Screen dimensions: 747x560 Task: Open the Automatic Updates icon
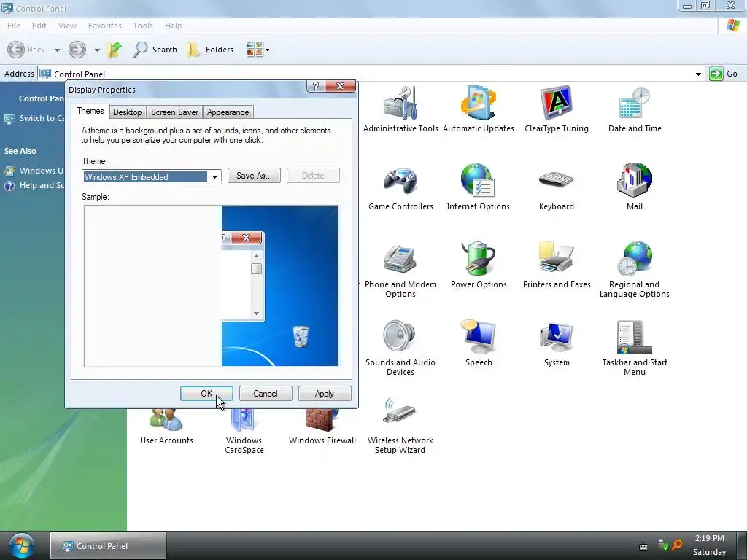[479, 109]
